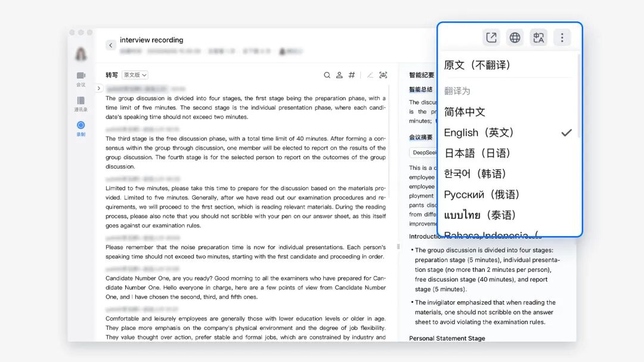Click the pencil edit icon in transcript toolbar
This screenshot has width=644, height=362.
[370, 75]
